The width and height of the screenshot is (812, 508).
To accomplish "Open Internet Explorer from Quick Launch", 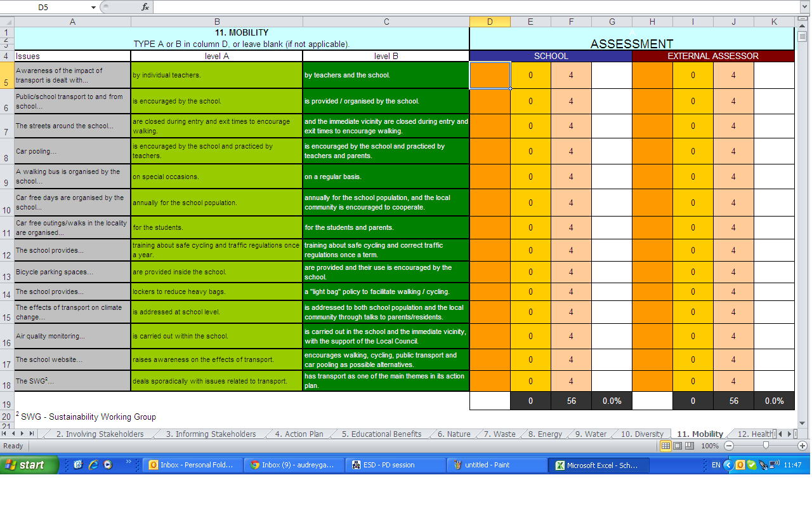I will [93, 465].
